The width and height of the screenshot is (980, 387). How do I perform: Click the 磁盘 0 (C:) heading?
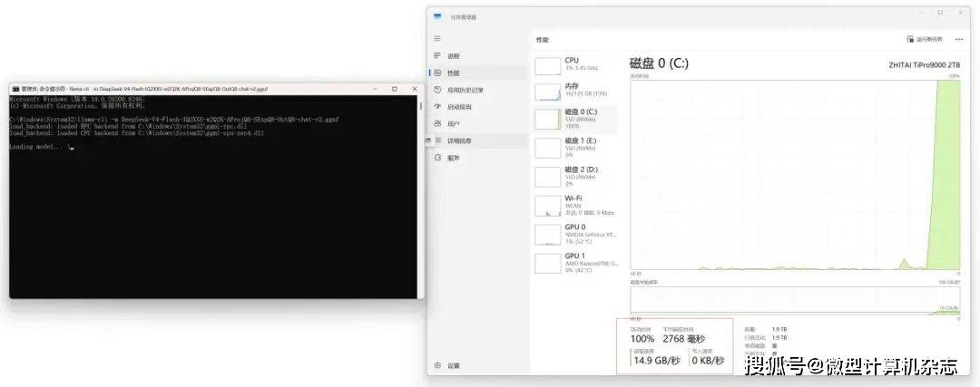(x=659, y=63)
